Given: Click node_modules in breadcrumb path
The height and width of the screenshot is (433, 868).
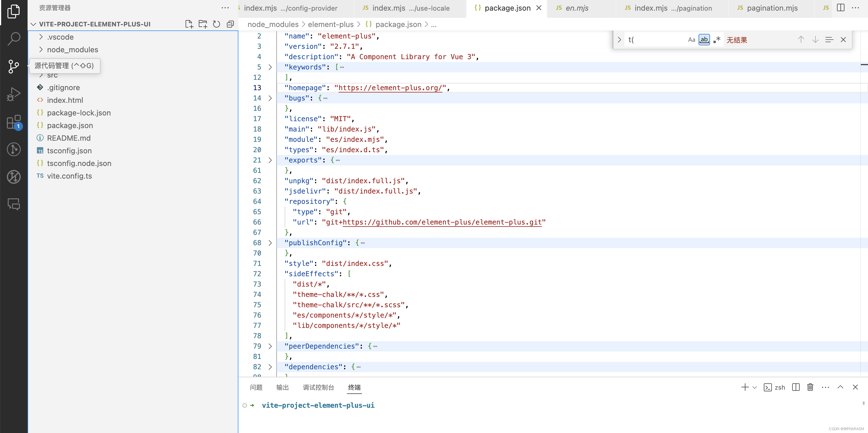Looking at the screenshot, I should (x=273, y=25).
